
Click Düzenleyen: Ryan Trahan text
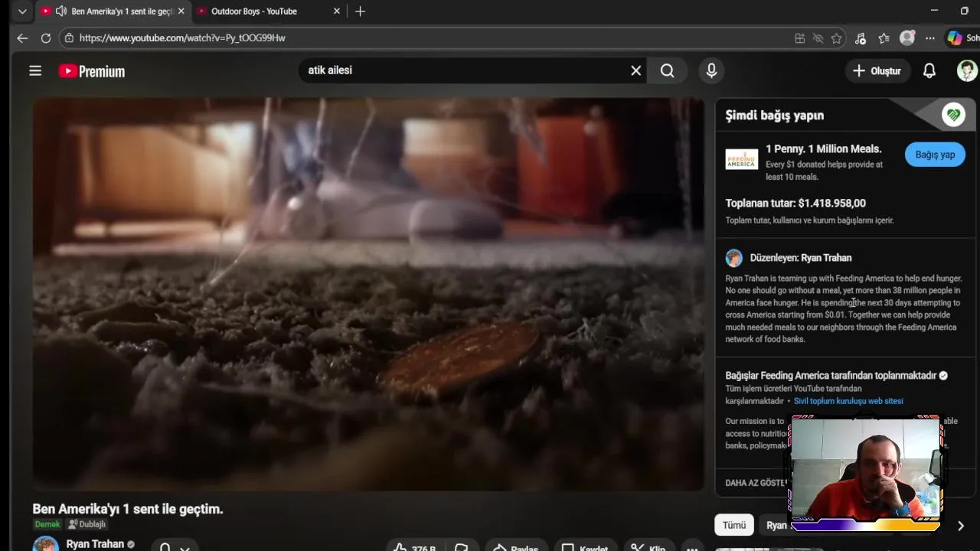[801, 258]
